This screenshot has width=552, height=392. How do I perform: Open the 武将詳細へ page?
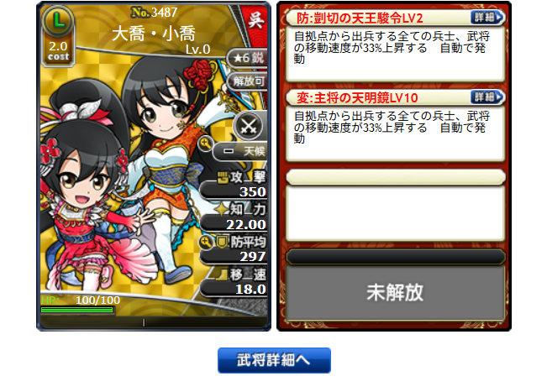274,360
